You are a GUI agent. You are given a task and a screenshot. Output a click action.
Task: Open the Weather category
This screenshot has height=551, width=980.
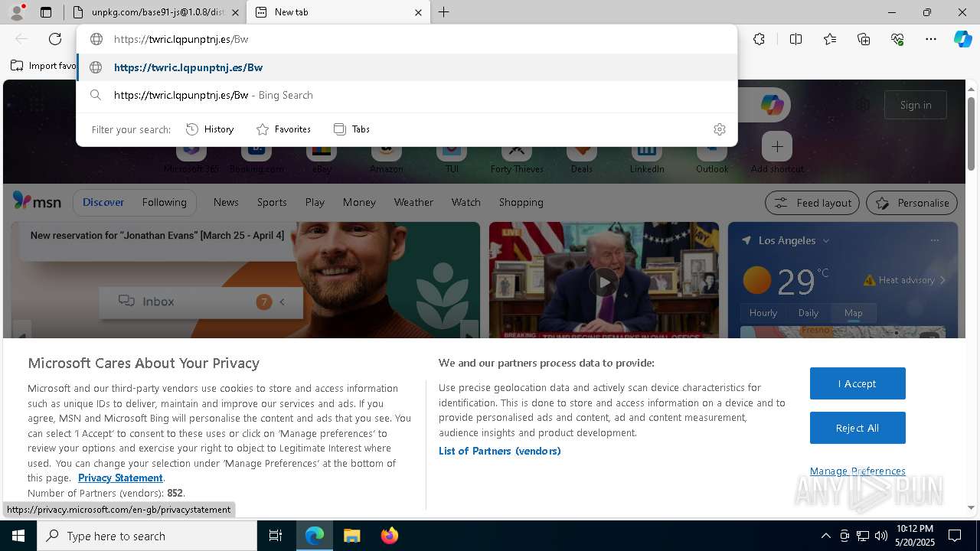(x=413, y=202)
